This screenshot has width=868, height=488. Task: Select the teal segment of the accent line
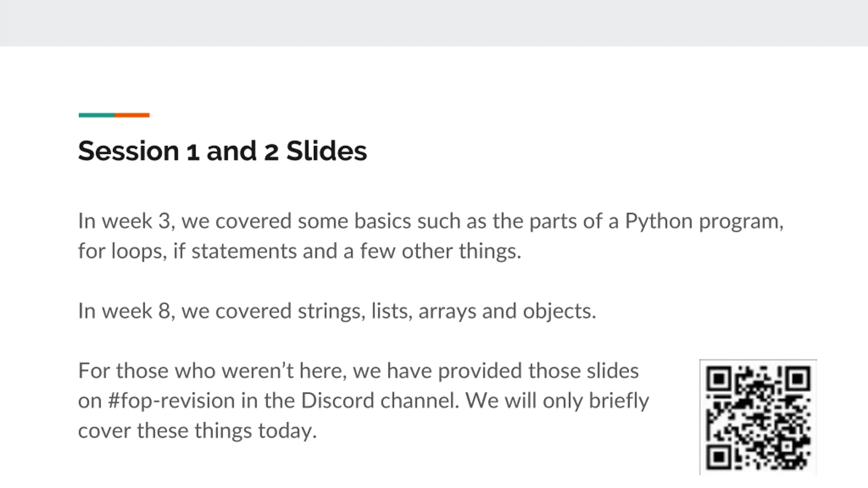pos(97,115)
